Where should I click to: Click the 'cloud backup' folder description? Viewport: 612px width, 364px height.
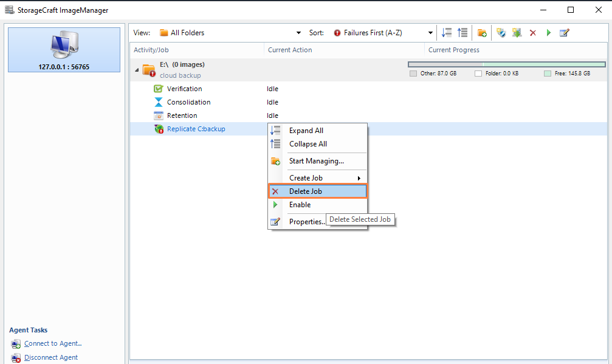[x=181, y=75]
